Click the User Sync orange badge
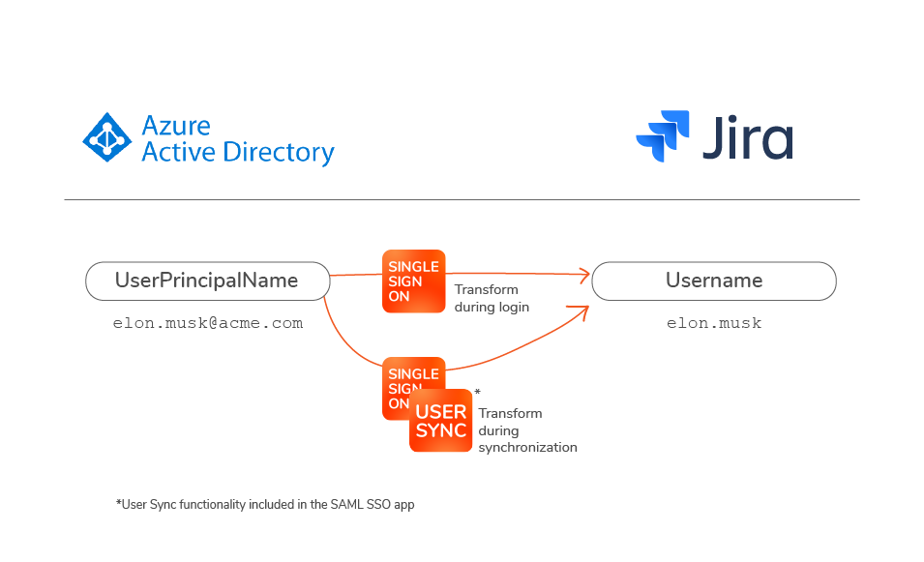 [441, 421]
